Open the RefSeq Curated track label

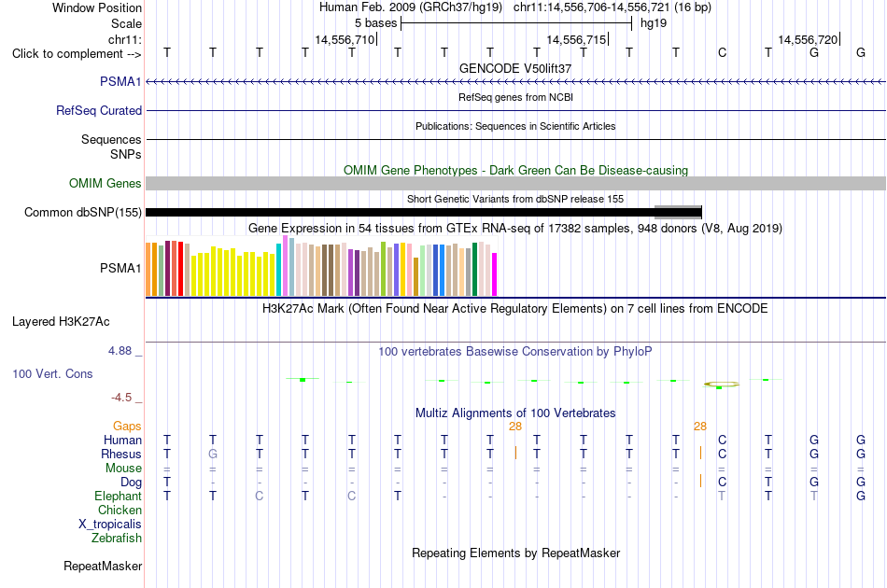click(98, 110)
